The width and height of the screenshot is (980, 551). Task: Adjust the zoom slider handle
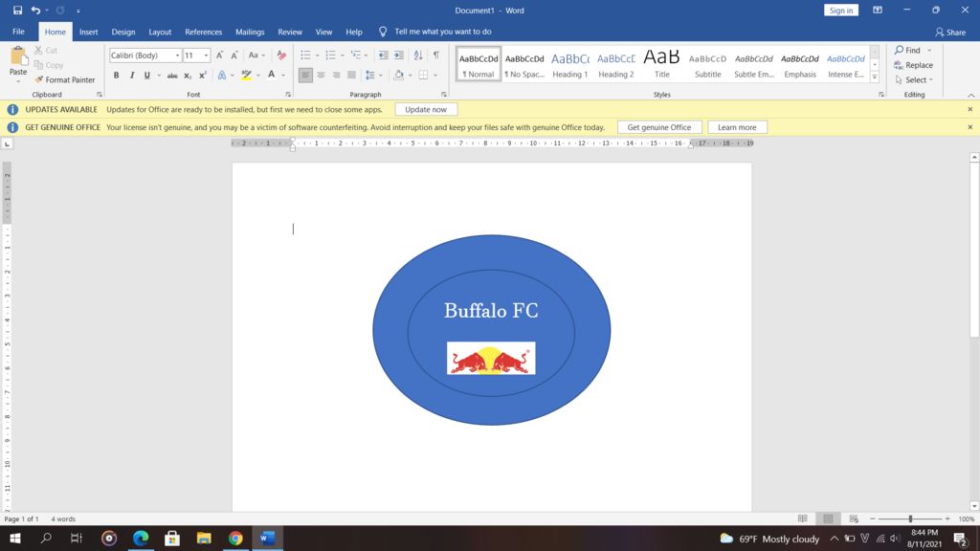pos(911,518)
